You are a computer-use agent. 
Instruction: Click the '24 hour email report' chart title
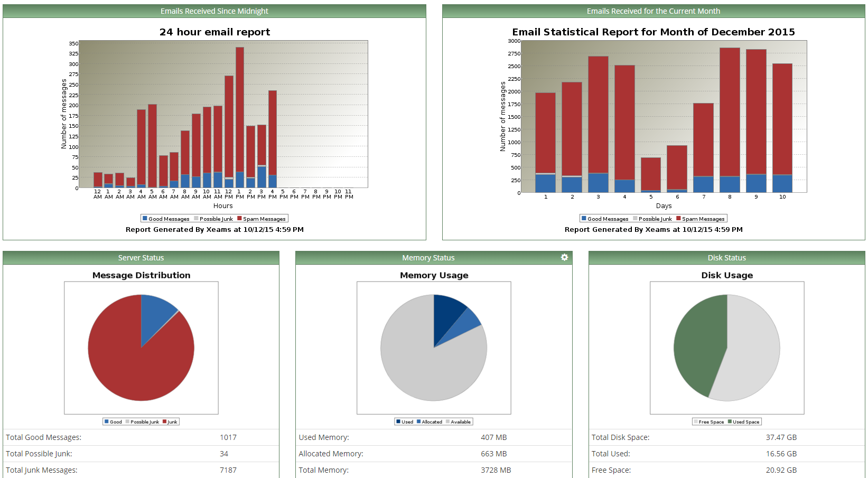point(214,32)
